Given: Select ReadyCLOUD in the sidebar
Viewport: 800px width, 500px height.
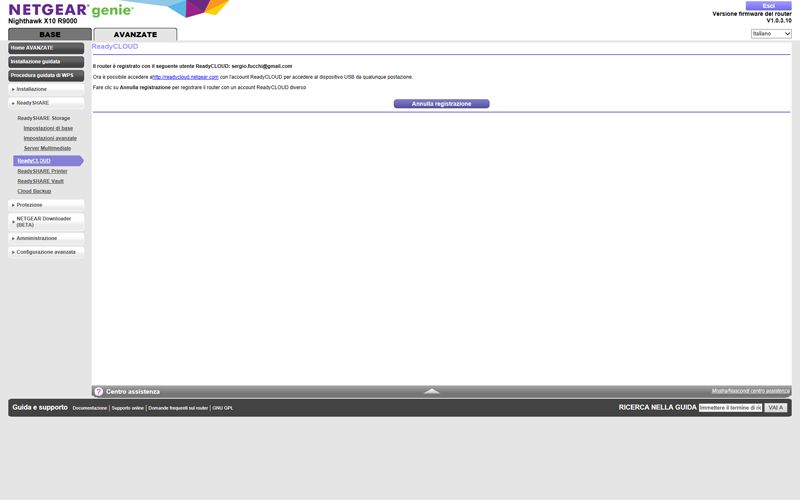Looking at the screenshot, I should pos(48,161).
